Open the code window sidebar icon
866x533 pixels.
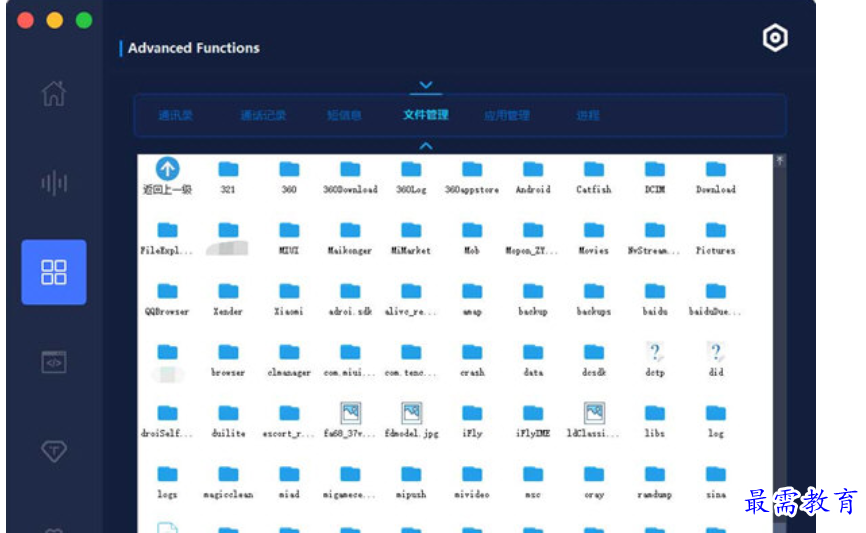tap(54, 362)
